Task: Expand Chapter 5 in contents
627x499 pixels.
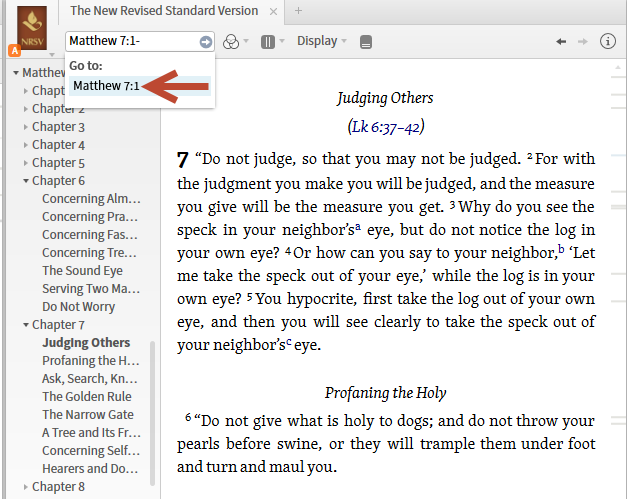Action: tap(26, 163)
